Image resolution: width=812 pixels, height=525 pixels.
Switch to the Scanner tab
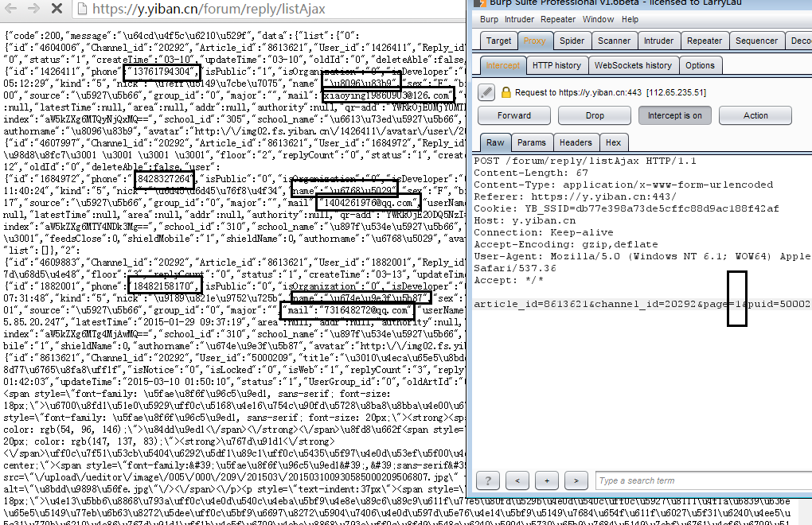[x=615, y=41]
